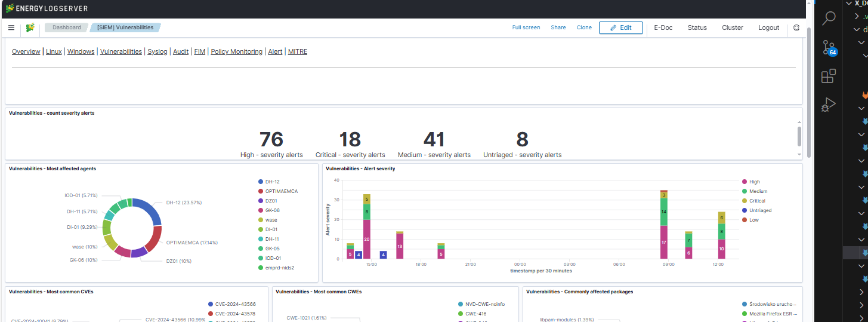Switch to the Dashboard breadcrumb tab
The width and height of the screenshot is (868, 322).
coord(66,27)
